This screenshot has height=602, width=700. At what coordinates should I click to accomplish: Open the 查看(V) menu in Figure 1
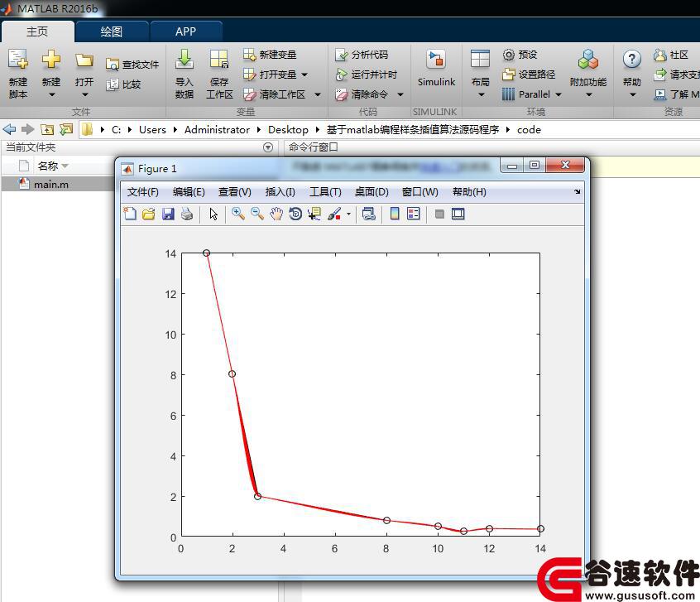coord(234,192)
